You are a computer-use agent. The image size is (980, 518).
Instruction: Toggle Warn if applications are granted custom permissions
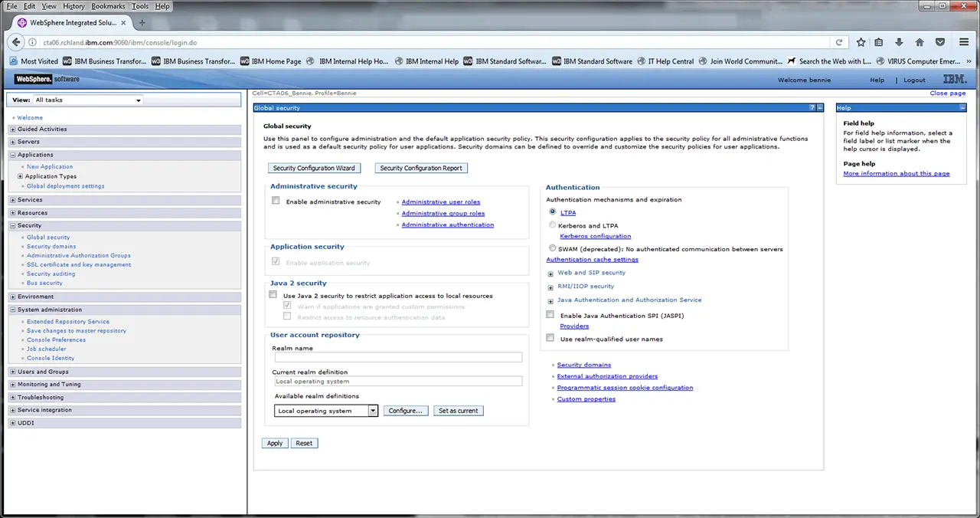(287, 305)
